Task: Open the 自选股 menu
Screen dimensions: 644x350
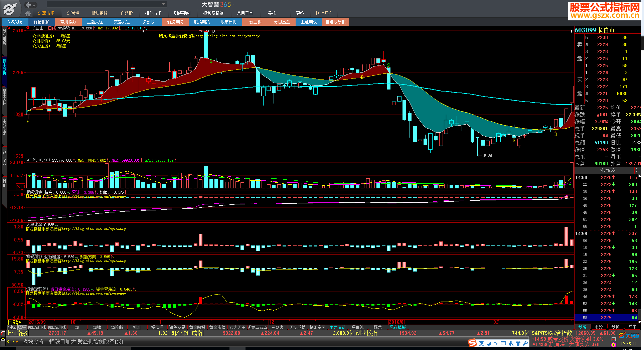Action: tap(127, 13)
